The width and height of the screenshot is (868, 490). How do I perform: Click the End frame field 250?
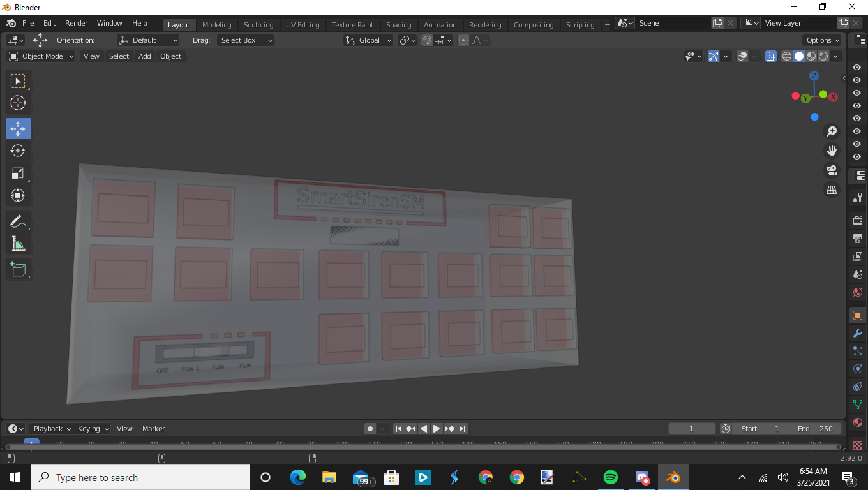click(815, 429)
